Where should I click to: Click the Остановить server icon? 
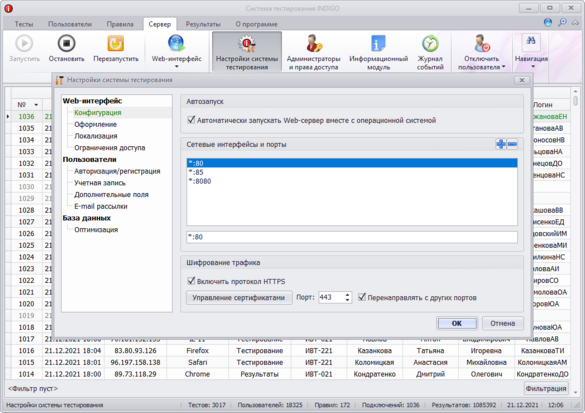point(66,44)
